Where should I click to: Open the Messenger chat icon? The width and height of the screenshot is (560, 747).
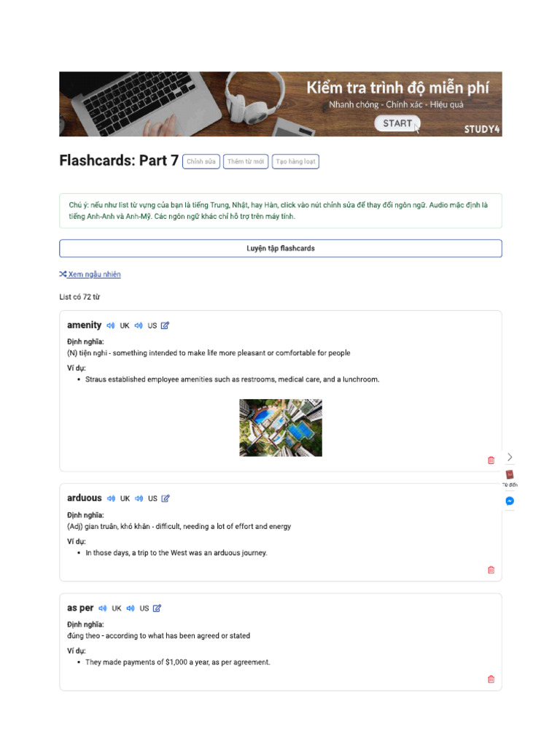pos(510,500)
